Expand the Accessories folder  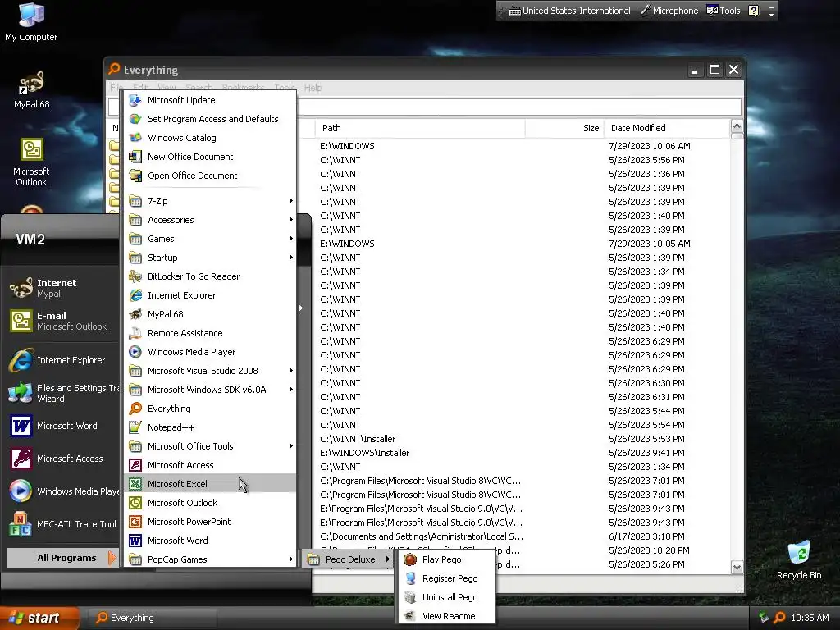coord(210,220)
